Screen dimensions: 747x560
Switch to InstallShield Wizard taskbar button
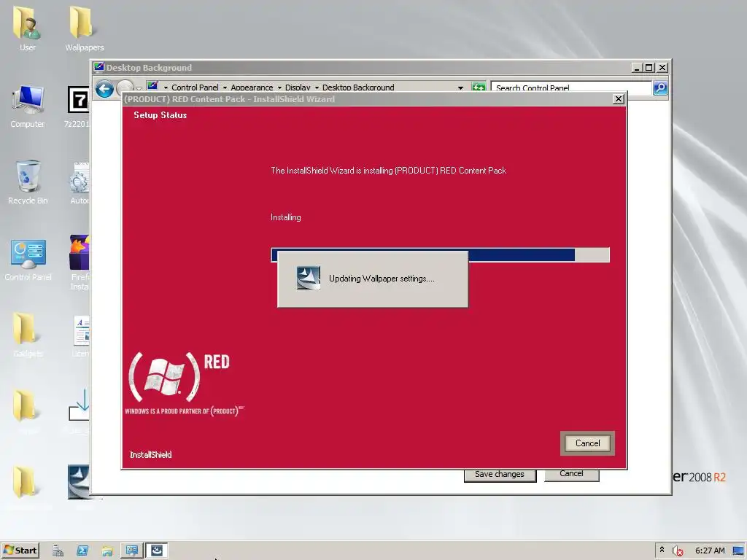coord(157,551)
